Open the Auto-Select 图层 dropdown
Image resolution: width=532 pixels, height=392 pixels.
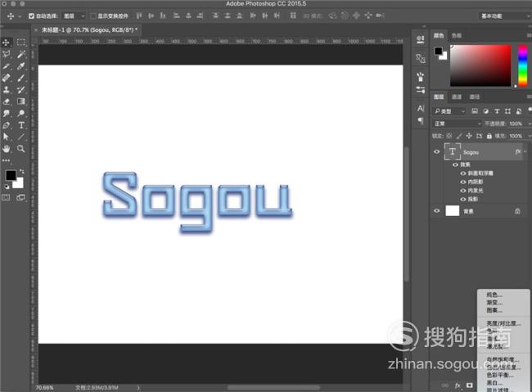[74, 16]
